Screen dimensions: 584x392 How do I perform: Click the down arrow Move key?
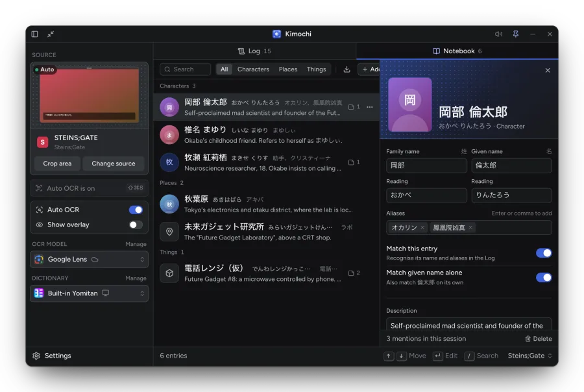(401, 356)
